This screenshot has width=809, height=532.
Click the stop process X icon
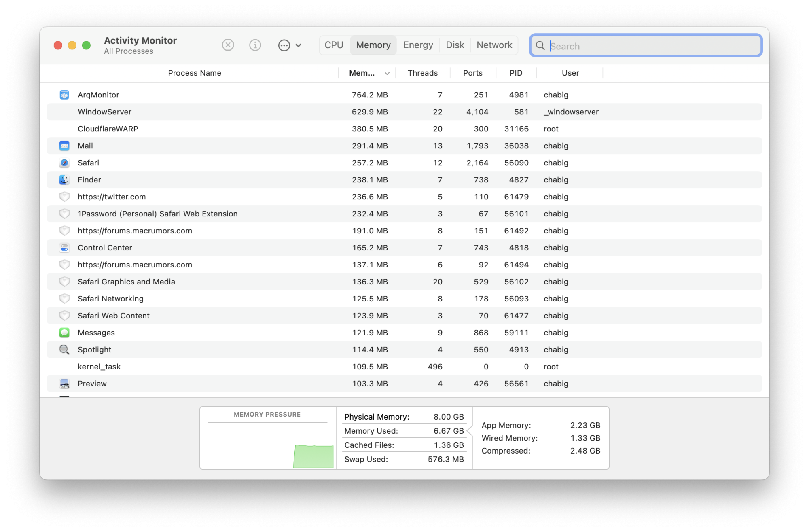coord(228,45)
